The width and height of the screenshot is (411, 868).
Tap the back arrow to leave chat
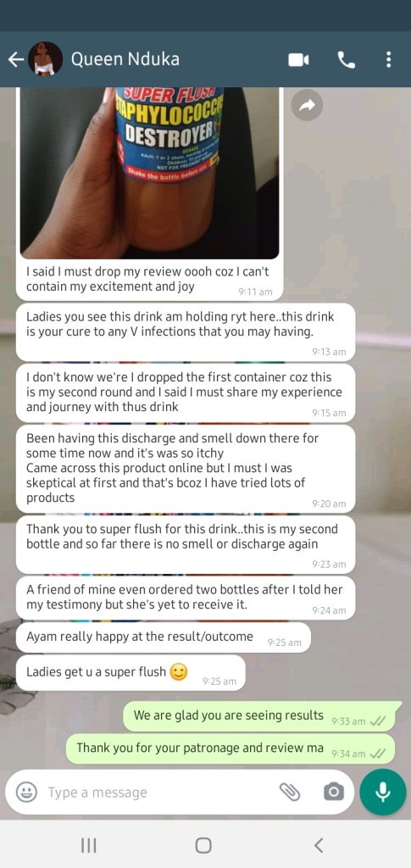(x=15, y=59)
